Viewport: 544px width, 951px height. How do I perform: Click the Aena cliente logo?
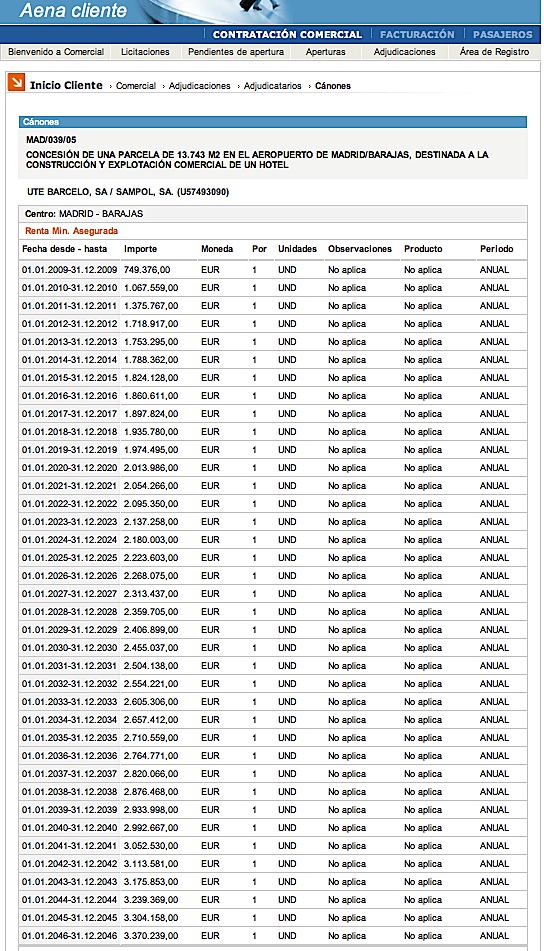tap(73, 10)
